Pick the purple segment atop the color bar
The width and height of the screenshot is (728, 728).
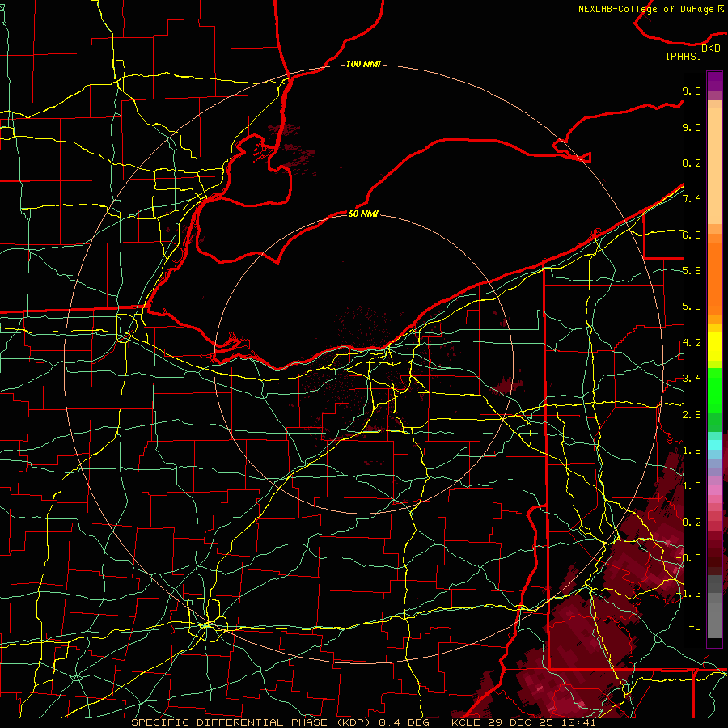[714, 81]
